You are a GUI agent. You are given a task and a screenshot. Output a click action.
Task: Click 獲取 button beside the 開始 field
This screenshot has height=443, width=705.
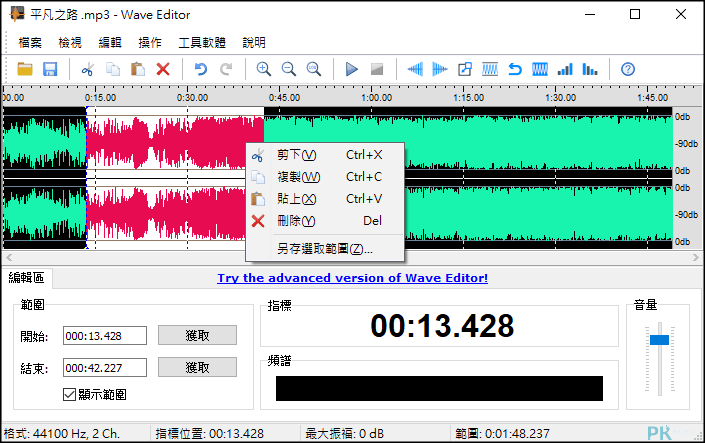click(x=197, y=336)
